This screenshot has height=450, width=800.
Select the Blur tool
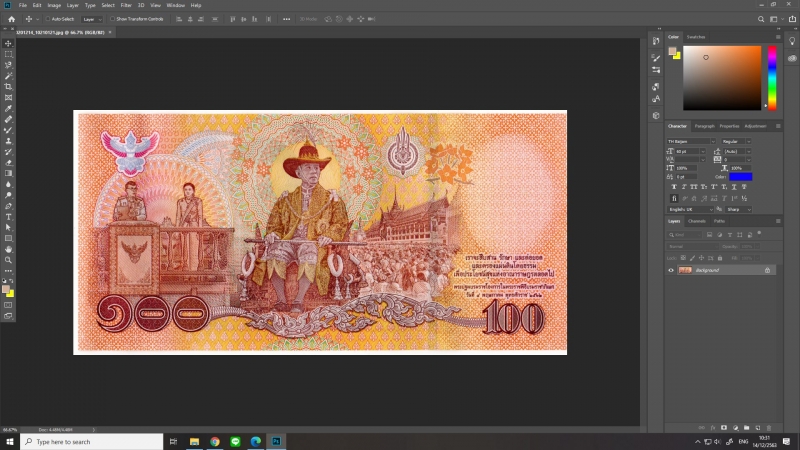tap(8, 184)
